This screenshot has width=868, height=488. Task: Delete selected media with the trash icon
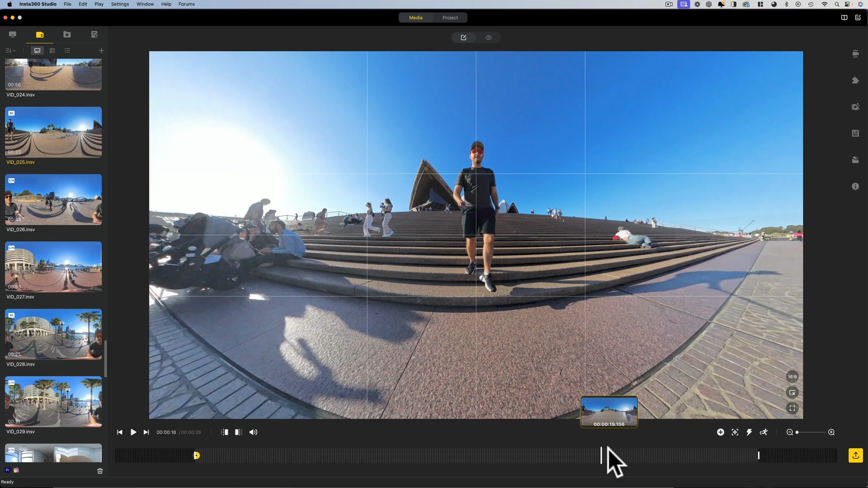[100, 471]
